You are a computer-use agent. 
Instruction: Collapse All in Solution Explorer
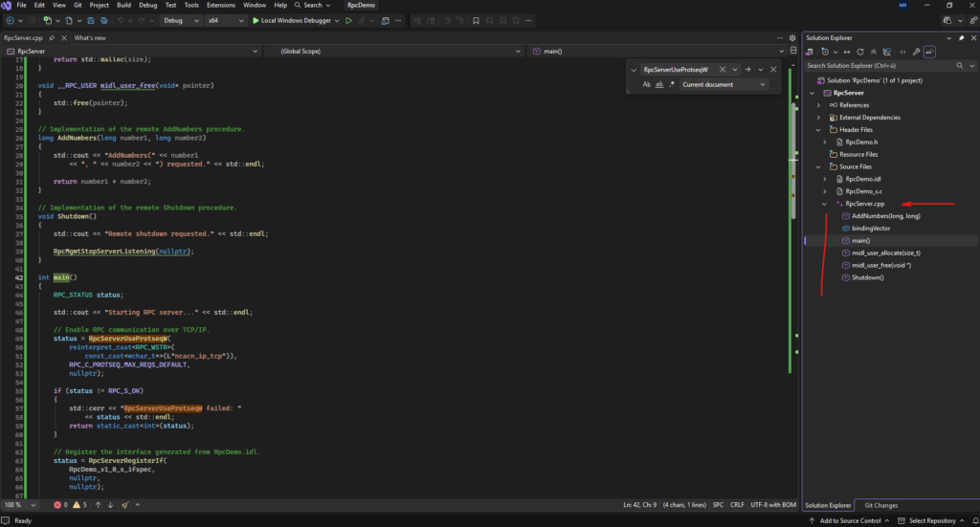click(x=873, y=52)
